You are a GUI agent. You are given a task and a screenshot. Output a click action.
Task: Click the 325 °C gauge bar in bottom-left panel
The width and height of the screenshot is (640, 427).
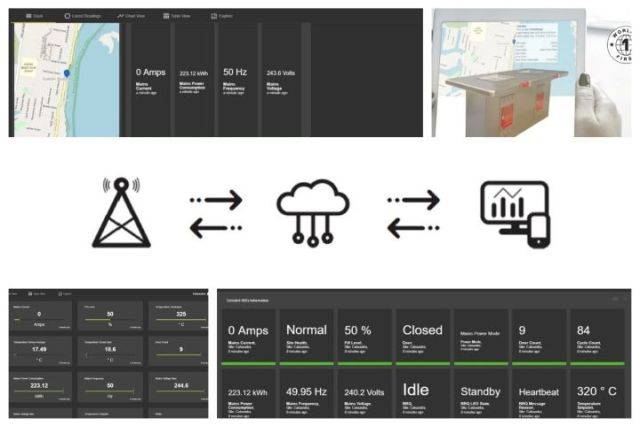tap(180, 320)
